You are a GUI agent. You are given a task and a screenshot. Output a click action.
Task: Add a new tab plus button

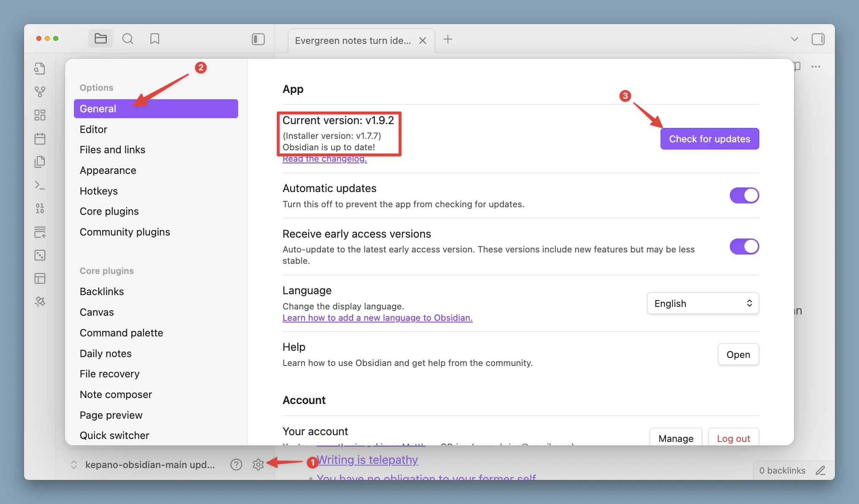(x=448, y=39)
